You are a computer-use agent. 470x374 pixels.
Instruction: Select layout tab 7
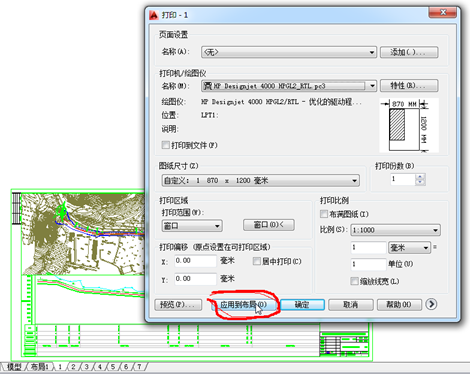click(x=139, y=367)
